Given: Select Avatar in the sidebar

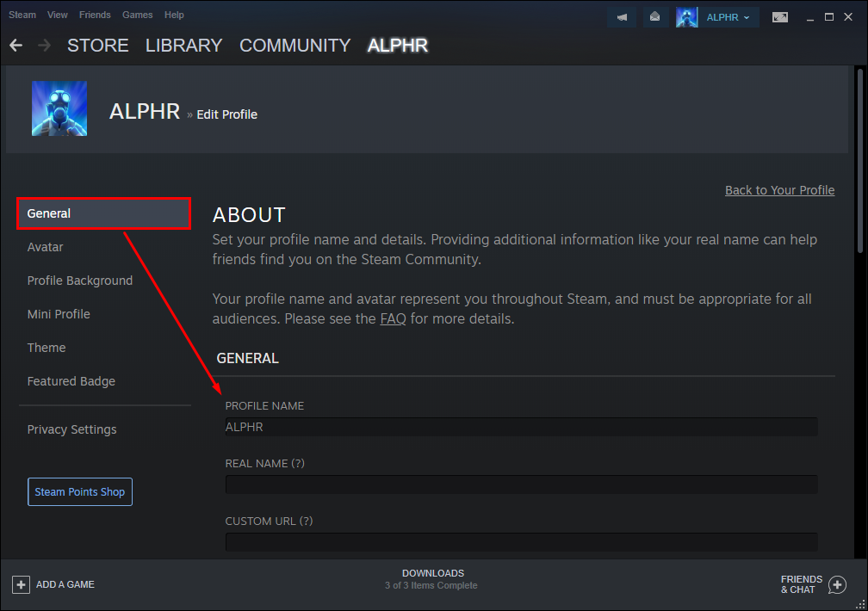Looking at the screenshot, I should pyautogui.click(x=46, y=247).
